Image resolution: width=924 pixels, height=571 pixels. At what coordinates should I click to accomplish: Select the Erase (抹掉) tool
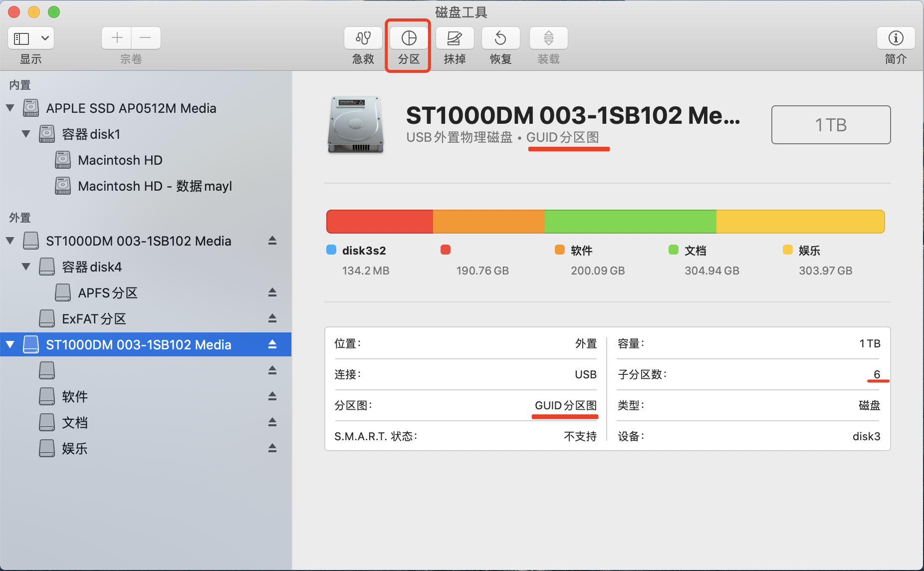click(x=455, y=38)
